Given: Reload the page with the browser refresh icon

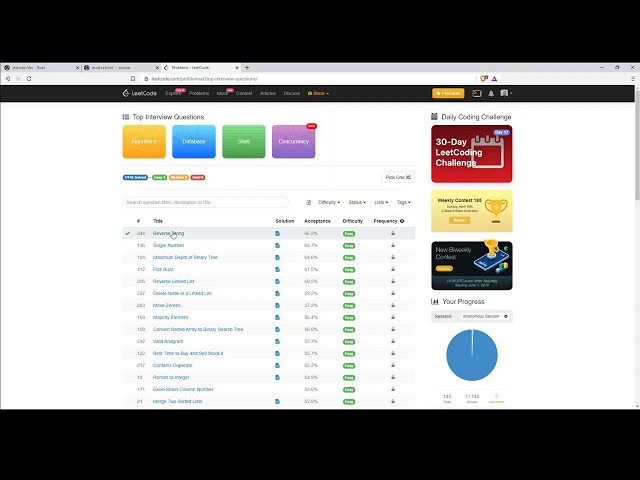Looking at the screenshot, I should tap(29, 78).
